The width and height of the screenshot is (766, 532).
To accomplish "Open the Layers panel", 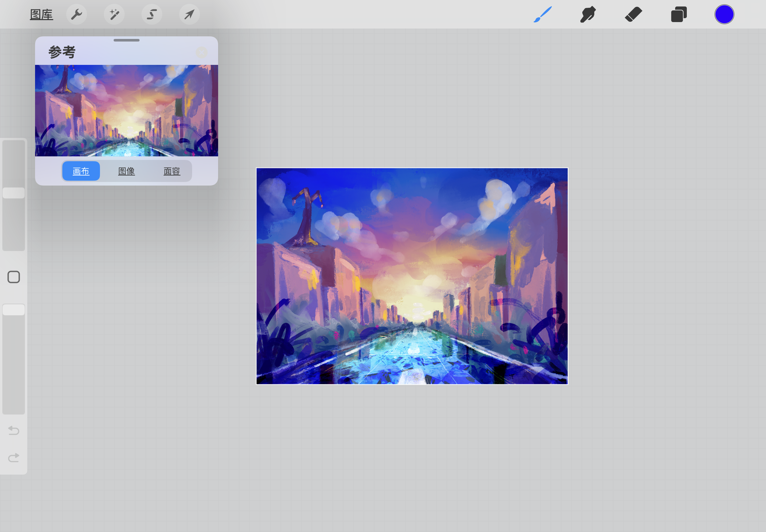I will point(679,14).
